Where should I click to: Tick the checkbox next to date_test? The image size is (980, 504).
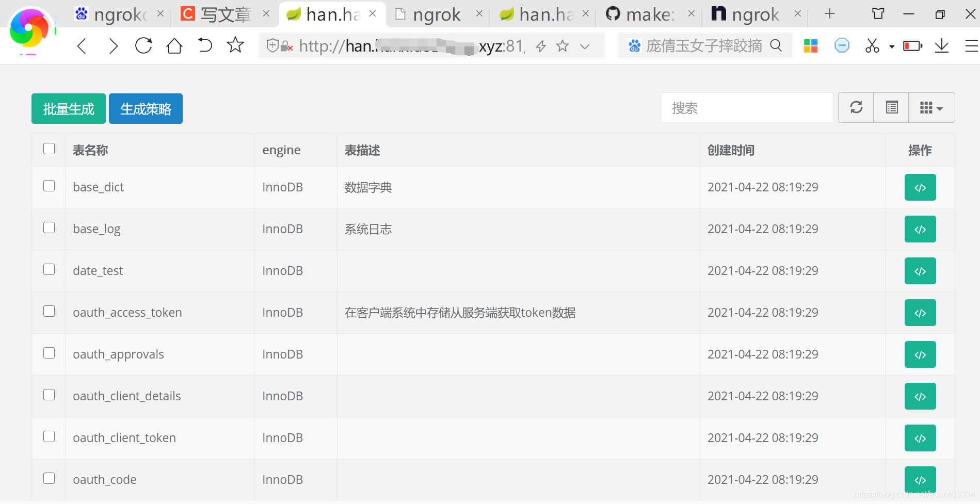pos(49,269)
